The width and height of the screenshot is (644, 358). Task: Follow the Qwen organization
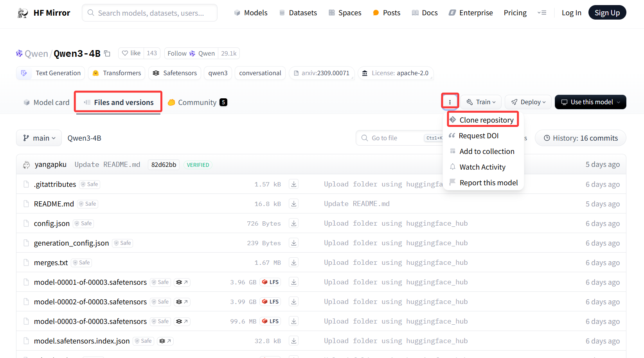tap(191, 53)
